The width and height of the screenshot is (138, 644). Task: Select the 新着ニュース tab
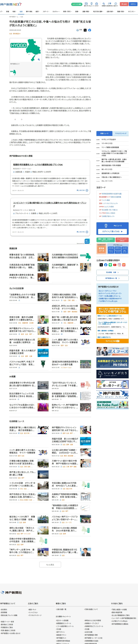pyautogui.click(x=104, y=134)
